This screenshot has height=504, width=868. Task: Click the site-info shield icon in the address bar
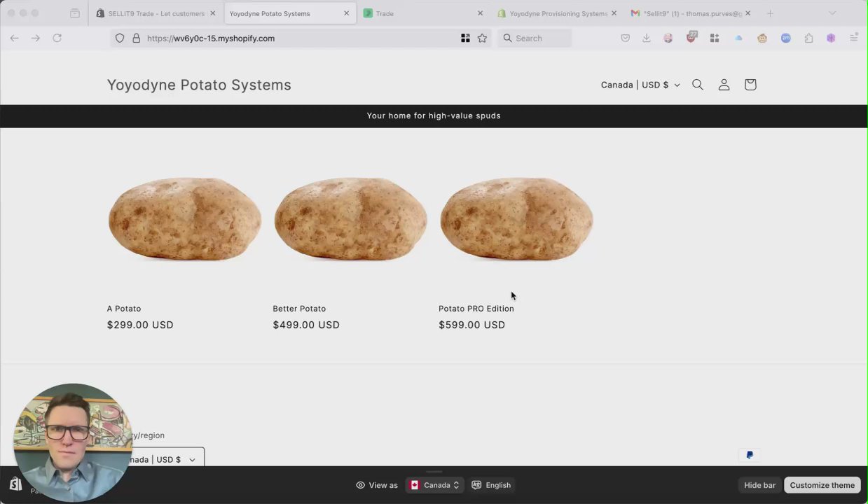tap(120, 38)
